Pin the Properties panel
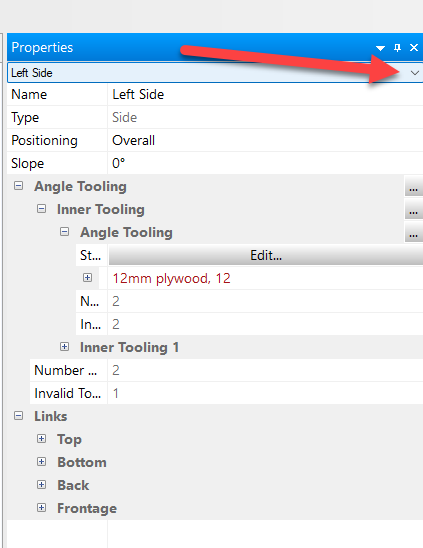 [x=397, y=48]
